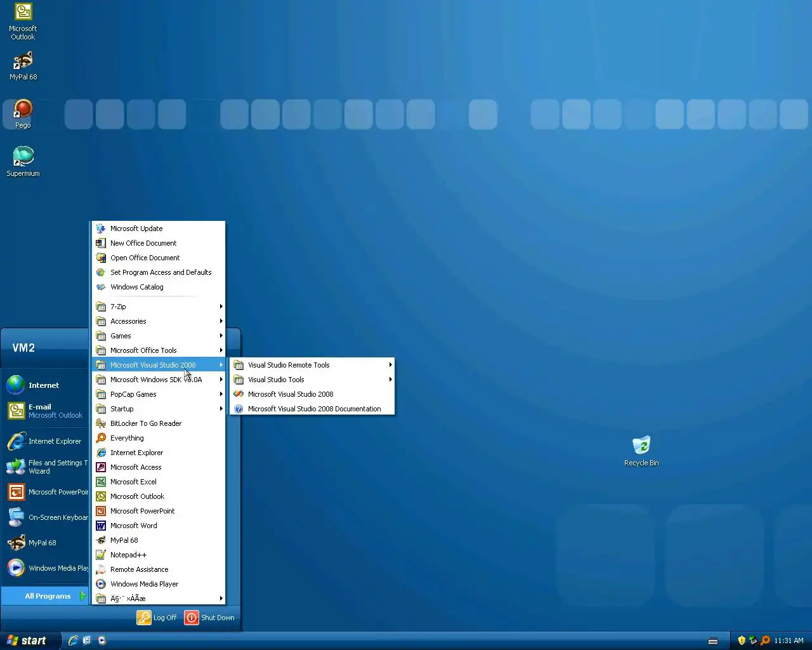
Task: Click the on-screen keyboard taskbar icon
Action: [713, 640]
